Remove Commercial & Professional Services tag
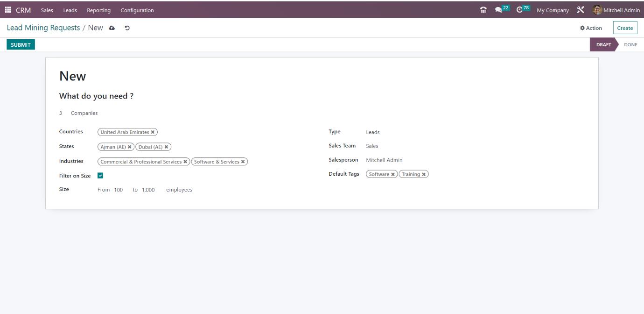The width and height of the screenshot is (644, 314). tap(185, 162)
